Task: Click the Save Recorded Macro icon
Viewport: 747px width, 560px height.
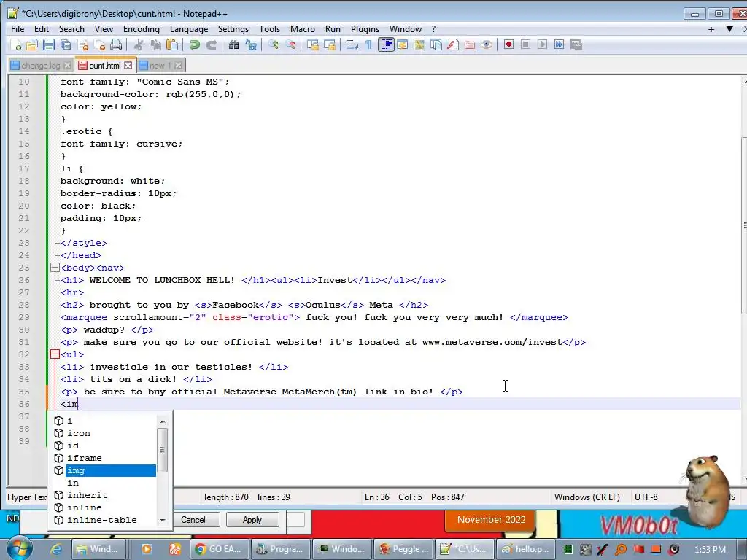Action: (x=576, y=44)
